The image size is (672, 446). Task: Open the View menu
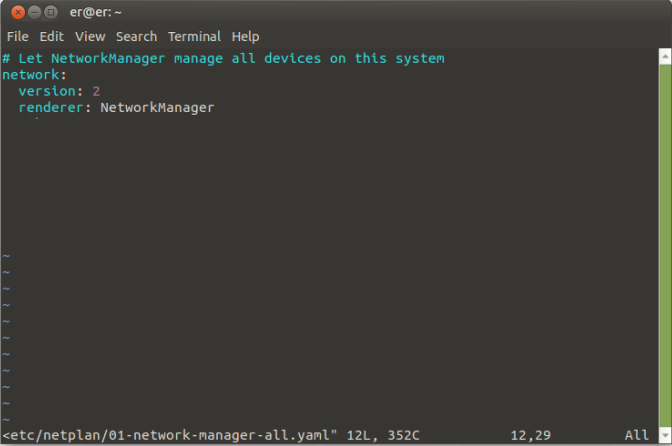[90, 36]
